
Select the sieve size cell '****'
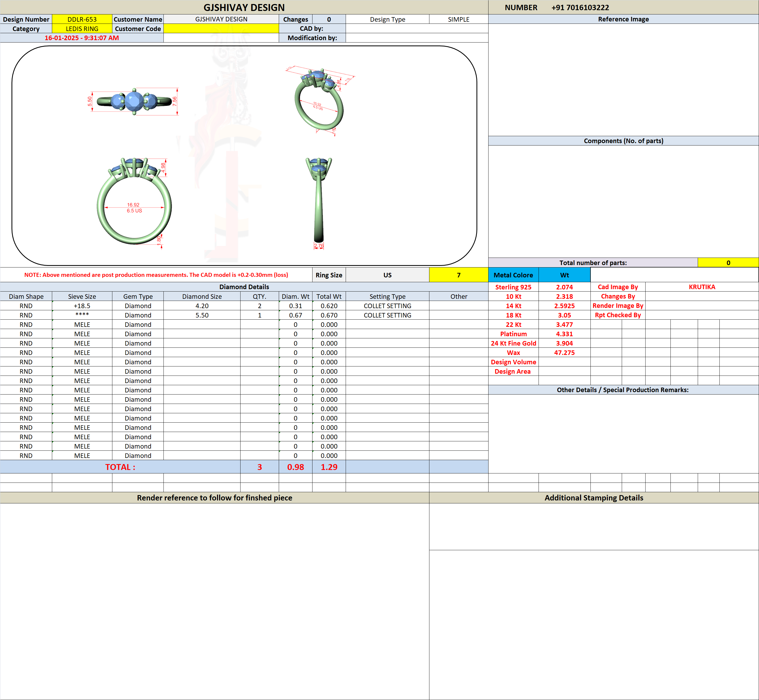tap(82, 315)
